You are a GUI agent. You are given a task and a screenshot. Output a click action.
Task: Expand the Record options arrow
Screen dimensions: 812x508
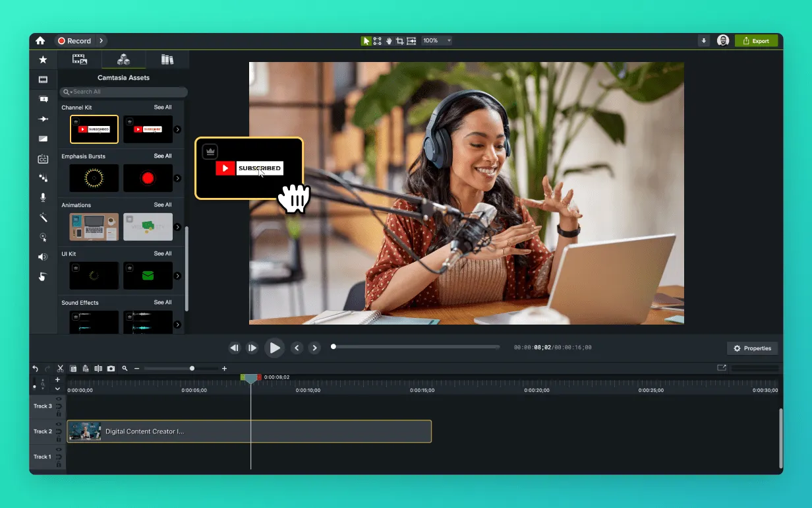point(101,41)
